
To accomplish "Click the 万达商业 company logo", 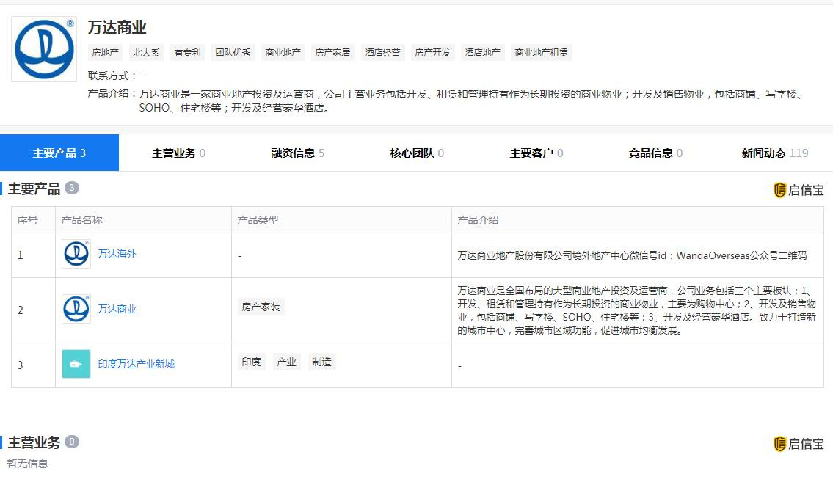I will pyautogui.click(x=44, y=49).
